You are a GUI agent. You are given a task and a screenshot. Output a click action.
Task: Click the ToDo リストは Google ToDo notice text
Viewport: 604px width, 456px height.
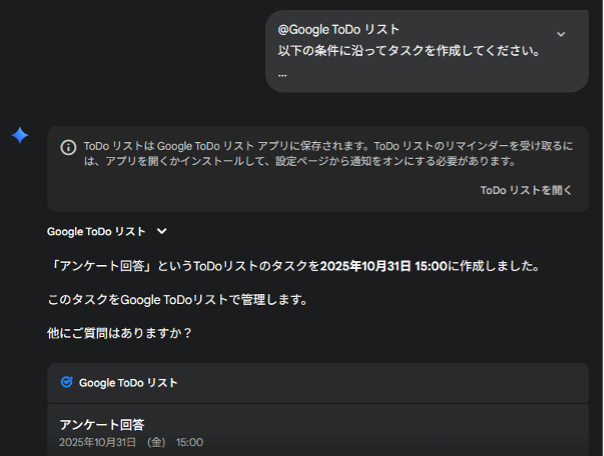tap(329, 153)
